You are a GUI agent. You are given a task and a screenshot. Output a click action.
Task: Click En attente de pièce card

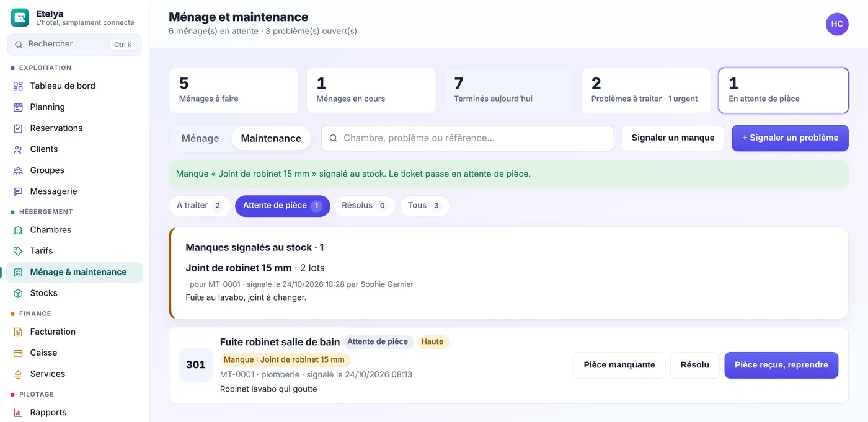coord(784,90)
